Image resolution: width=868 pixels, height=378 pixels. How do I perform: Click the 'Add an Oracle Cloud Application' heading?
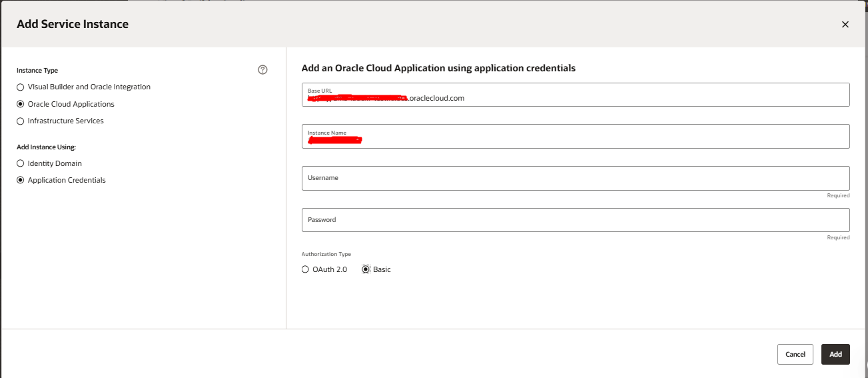(x=438, y=68)
